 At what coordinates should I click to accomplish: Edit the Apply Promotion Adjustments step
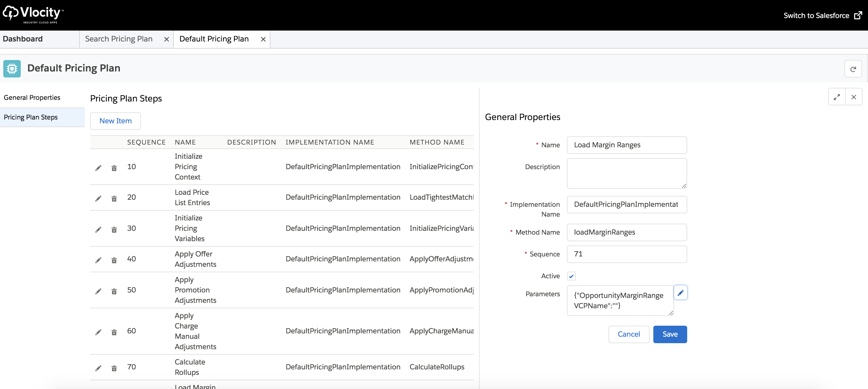tap(98, 291)
